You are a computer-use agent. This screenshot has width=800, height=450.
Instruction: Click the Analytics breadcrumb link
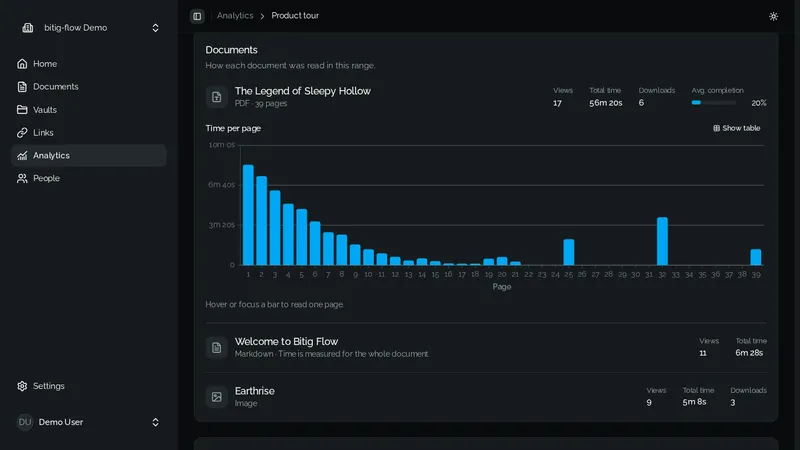pos(235,16)
